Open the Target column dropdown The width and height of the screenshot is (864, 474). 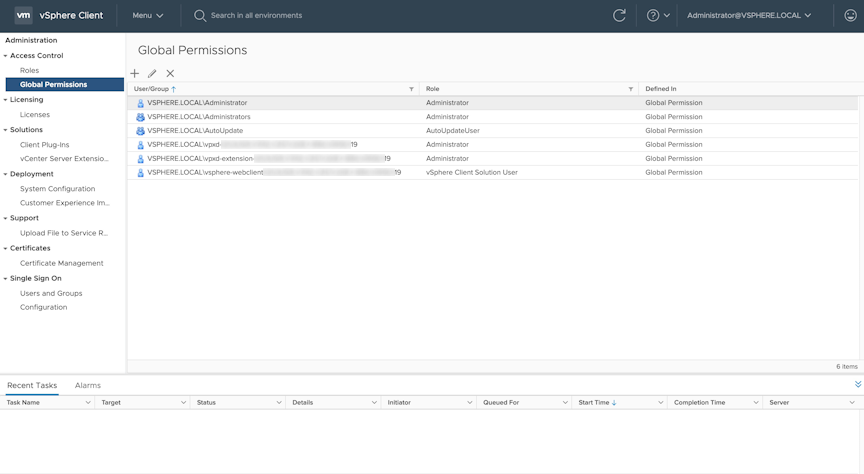(x=183, y=402)
